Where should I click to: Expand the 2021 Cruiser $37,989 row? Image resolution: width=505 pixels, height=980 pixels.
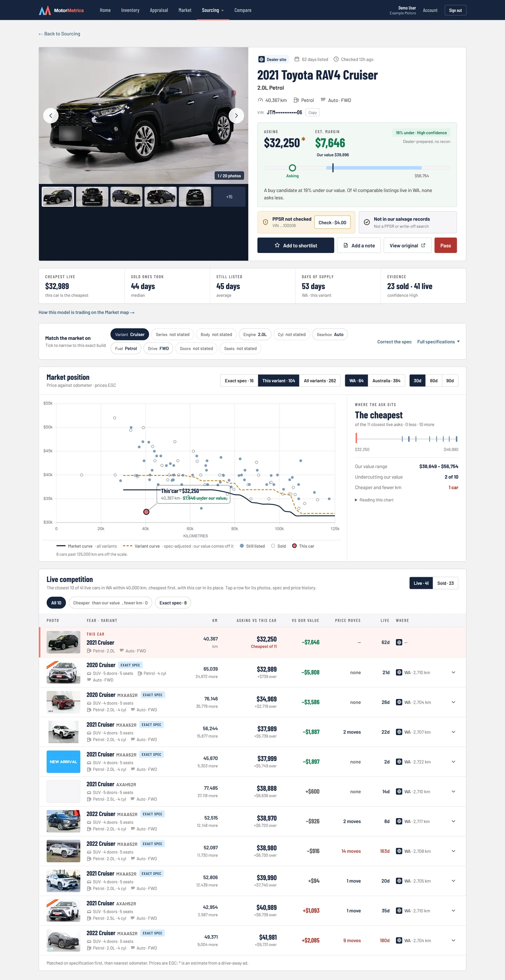[453, 732]
